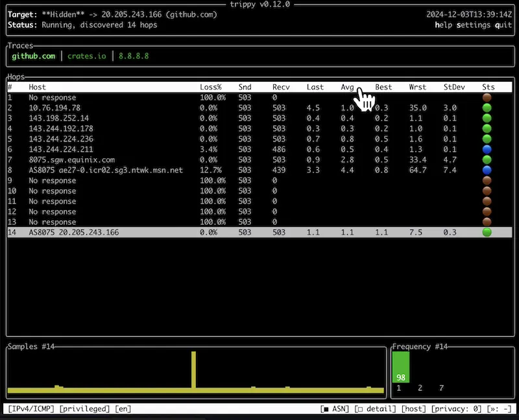This screenshot has width=519, height=420.
Task: Select the 143.198.252.14 hop row
Action: tap(259, 118)
